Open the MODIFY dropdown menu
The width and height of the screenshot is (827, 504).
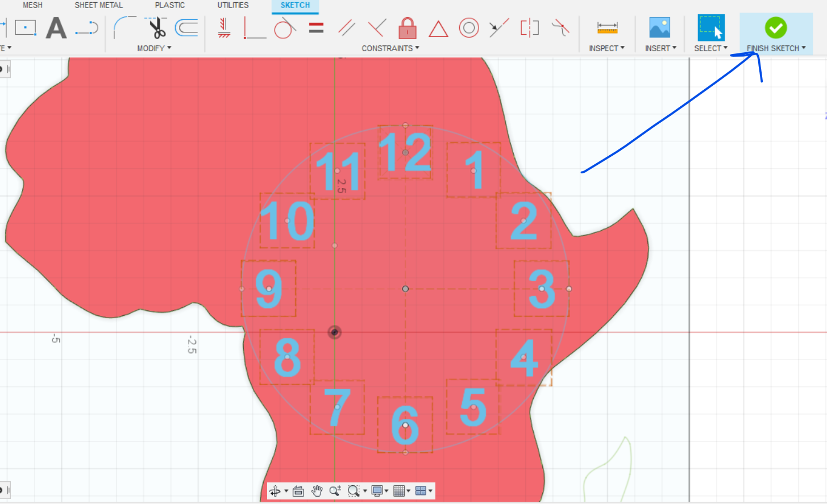pos(154,48)
